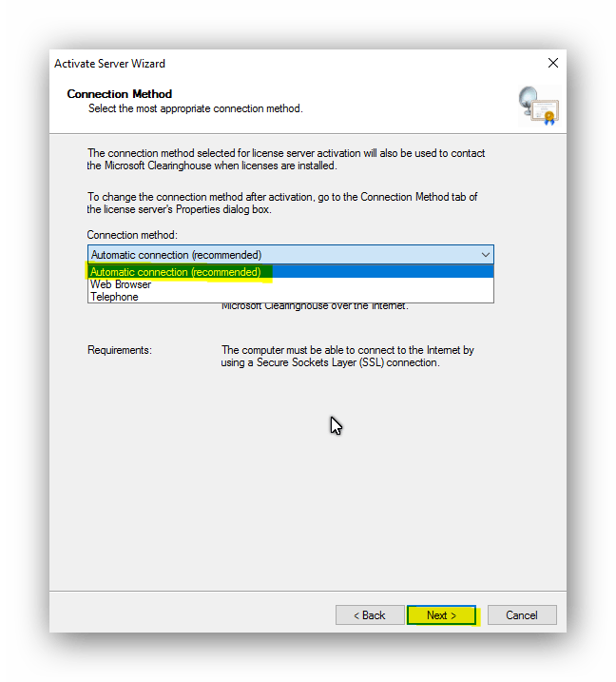
Task: Choose Automatic connection (recommended) from the list
Action: [x=290, y=272]
